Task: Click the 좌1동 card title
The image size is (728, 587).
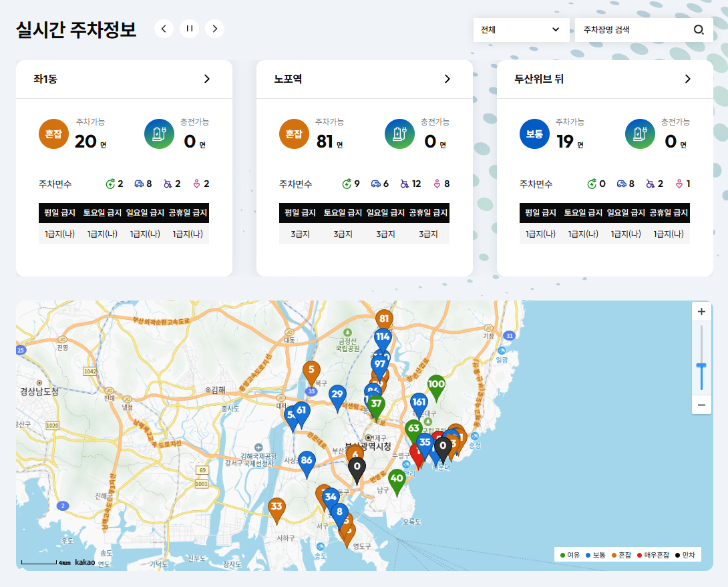Action: [x=45, y=79]
